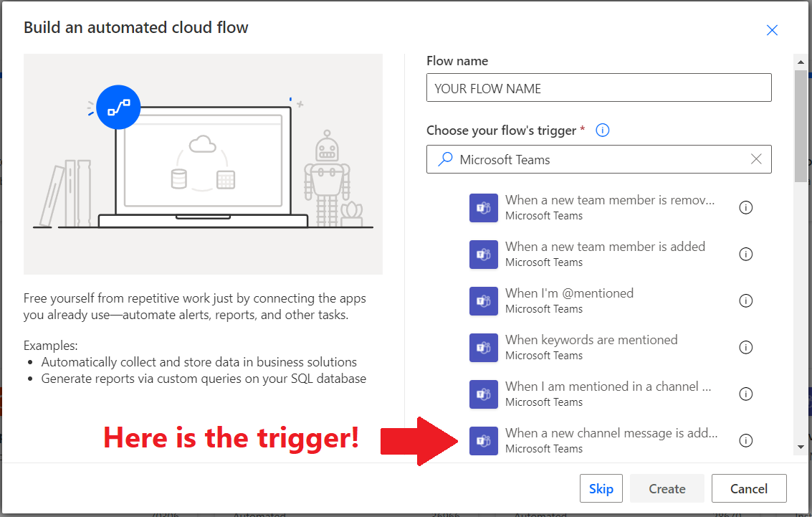This screenshot has height=517, width=812.
Task: Open info for 'When a new channel message is add...'
Action: tap(746, 441)
